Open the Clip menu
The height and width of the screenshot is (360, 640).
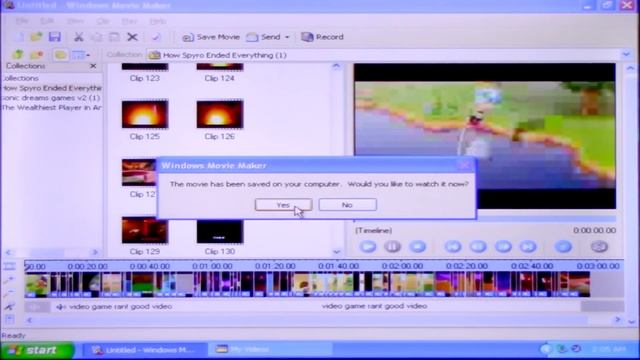click(x=103, y=21)
